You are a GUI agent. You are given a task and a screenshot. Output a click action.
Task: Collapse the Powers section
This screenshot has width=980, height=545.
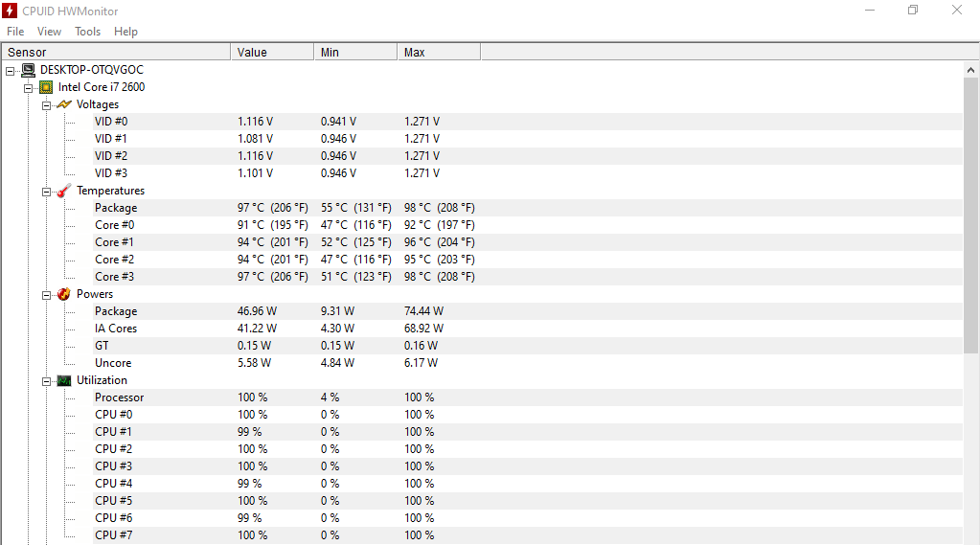46,295
